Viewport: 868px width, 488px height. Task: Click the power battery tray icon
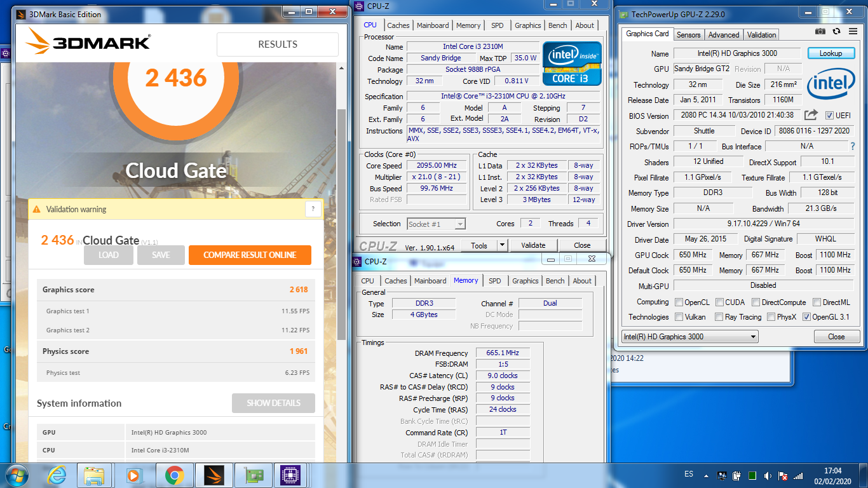click(x=737, y=475)
